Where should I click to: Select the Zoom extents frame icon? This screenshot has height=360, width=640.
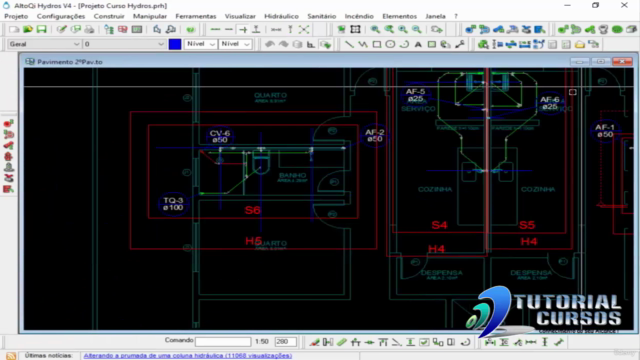click(356, 29)
